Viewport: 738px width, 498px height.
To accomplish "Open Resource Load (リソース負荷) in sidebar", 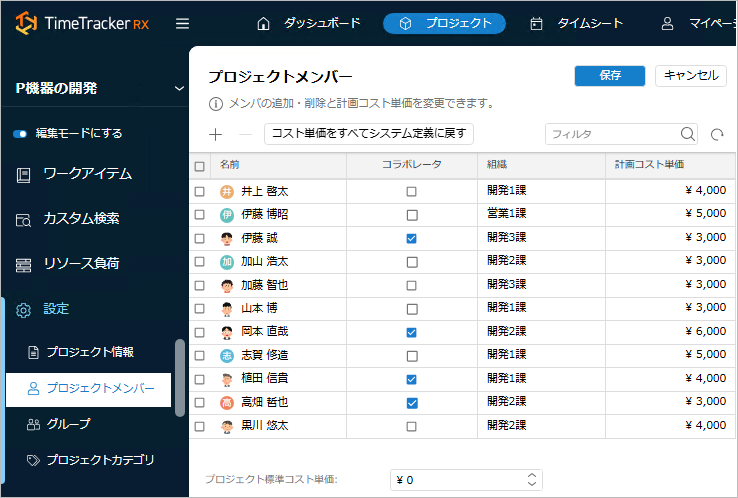I will 81,264.
